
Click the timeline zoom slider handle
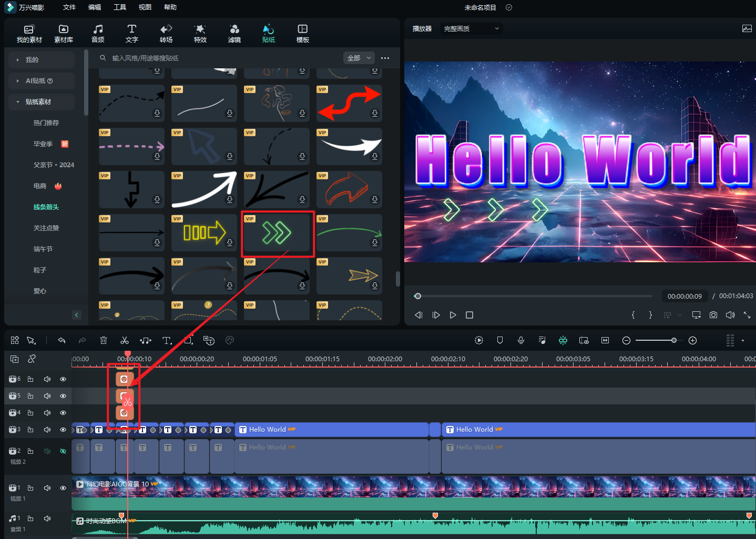pyautogui.click(x=674, y=341)
